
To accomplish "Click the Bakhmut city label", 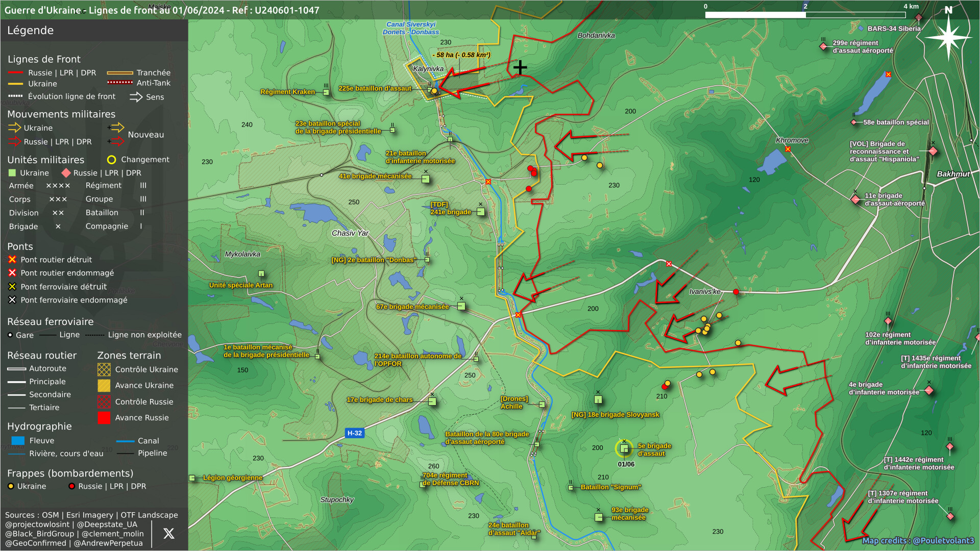I will tap(952, 174).
